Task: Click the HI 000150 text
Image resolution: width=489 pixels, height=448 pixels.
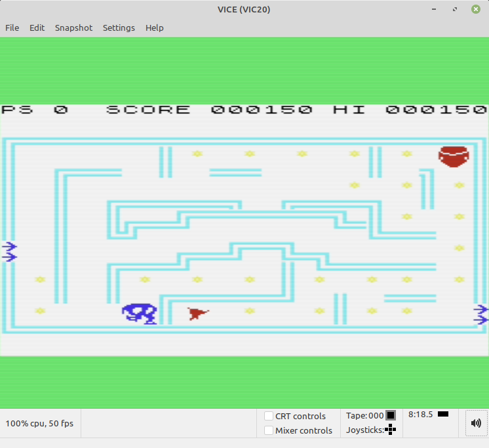Action: point(410,109)
